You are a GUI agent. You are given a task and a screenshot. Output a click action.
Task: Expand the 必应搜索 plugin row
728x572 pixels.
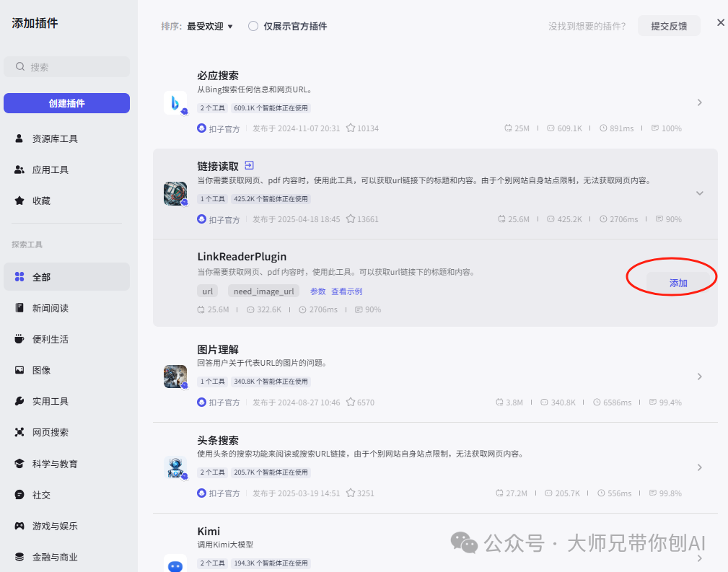(x=699, y=102)
